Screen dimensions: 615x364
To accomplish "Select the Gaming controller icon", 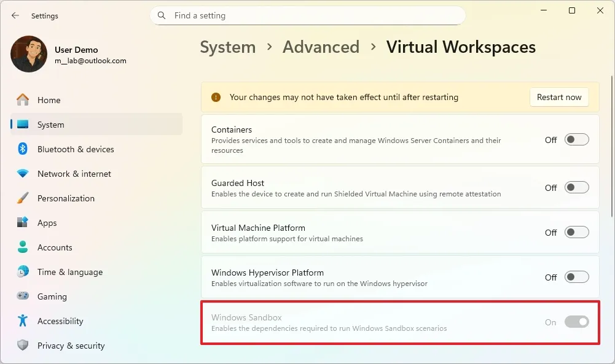I will click(x=22, y=296).
